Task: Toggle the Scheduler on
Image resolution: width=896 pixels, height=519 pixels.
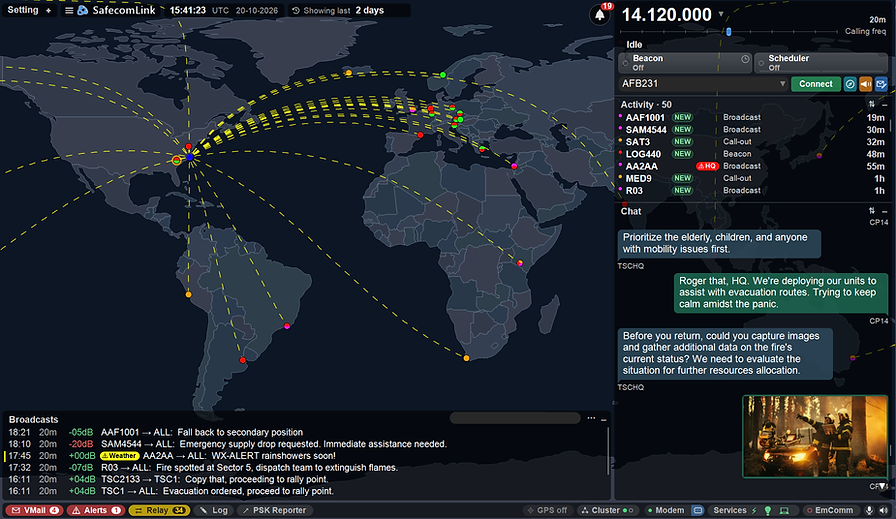Action: [821, 62]
